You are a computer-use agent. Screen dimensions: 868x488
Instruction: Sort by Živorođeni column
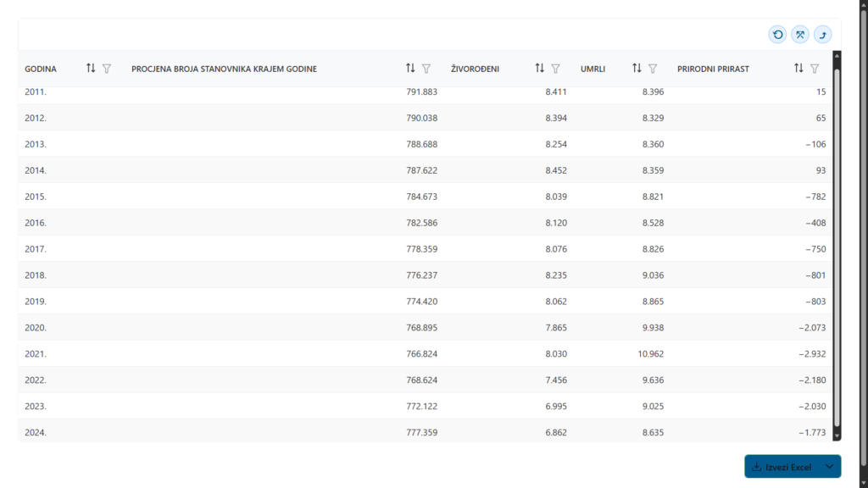click(539, 69)
